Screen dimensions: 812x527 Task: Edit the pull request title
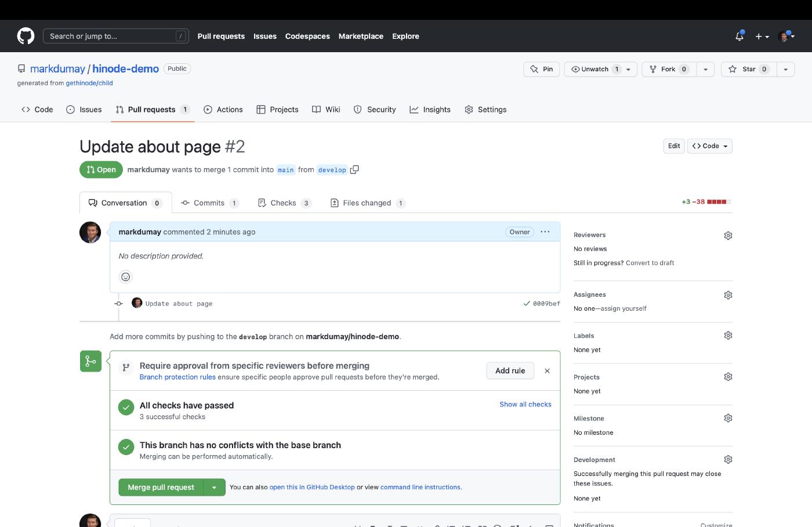pyautogui.click(x=674, y=146)
